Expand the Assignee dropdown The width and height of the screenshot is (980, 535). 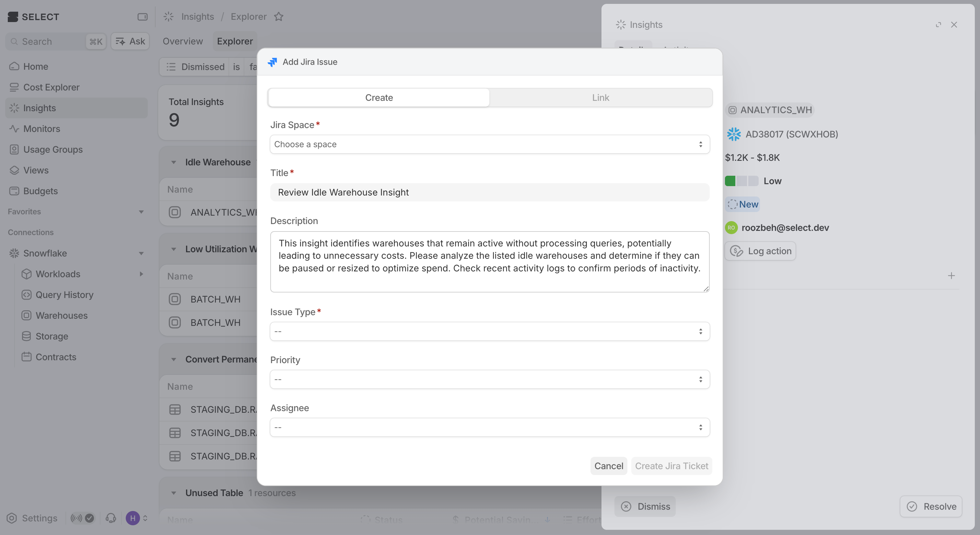point(490,427)
